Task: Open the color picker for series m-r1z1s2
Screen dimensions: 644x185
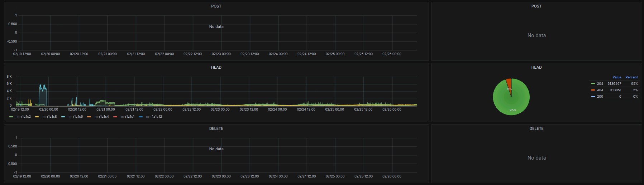Action: coord(11,117)
